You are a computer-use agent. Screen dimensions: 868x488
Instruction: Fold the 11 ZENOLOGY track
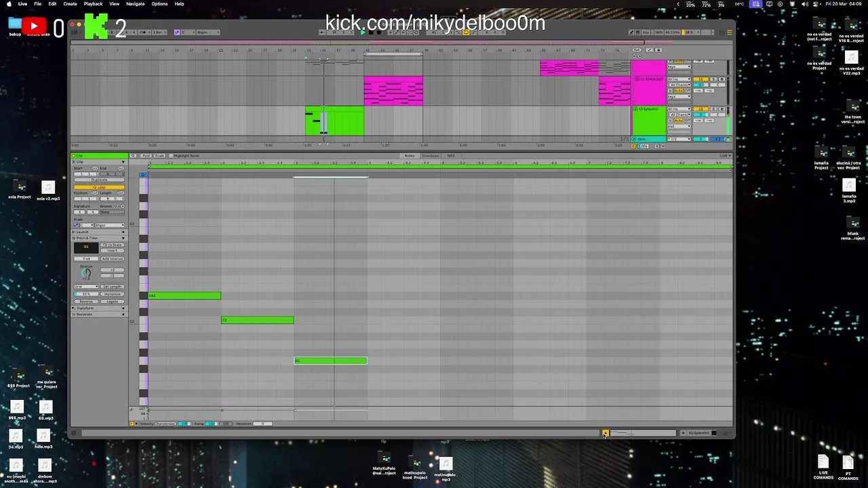[637, 79]
